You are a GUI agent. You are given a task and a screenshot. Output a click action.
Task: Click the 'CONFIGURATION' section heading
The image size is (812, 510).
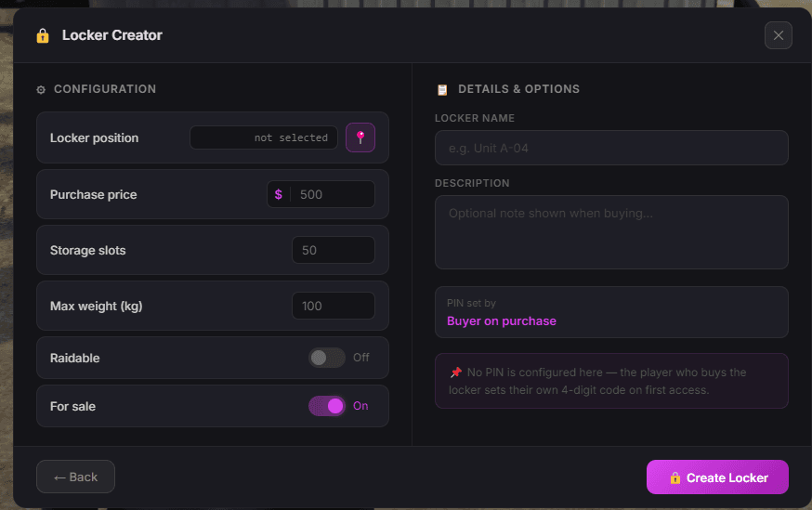tap(105, 89)
